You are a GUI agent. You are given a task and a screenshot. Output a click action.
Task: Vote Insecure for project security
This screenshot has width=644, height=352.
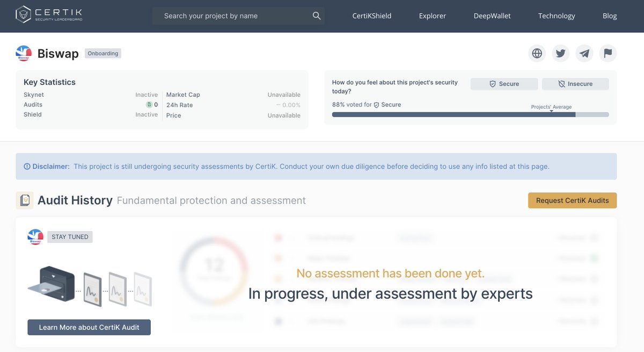pyautogui.click(x=575, y=84)
